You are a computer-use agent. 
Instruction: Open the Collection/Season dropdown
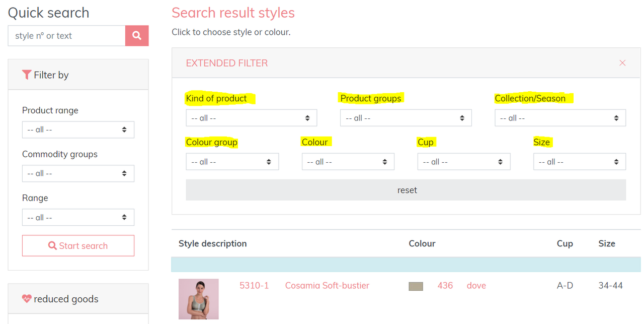(560, 118)
